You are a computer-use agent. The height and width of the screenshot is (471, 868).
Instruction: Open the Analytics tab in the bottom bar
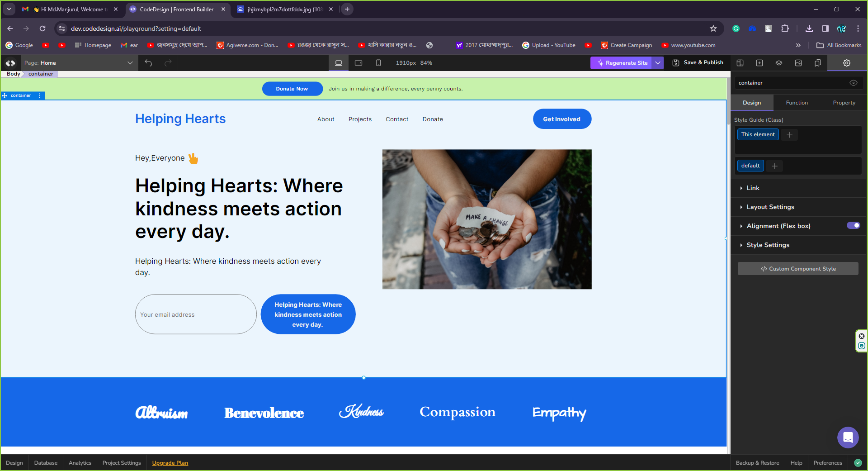coord(80,463)
